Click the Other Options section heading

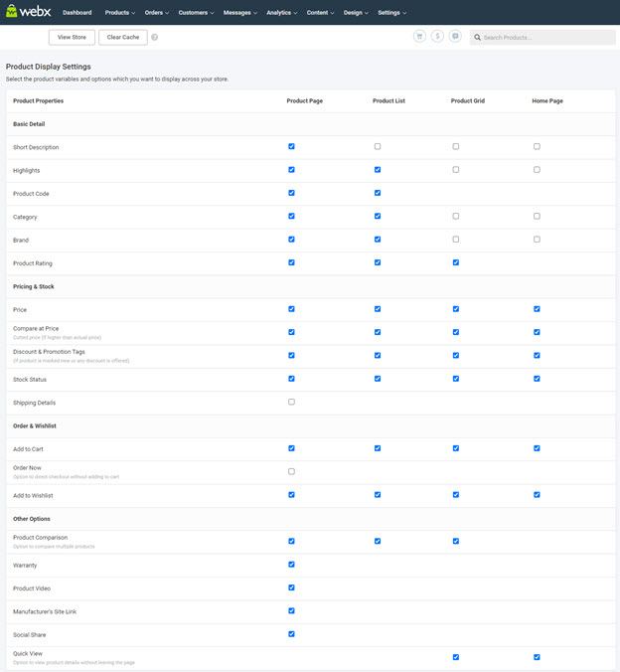click(31, 519)
